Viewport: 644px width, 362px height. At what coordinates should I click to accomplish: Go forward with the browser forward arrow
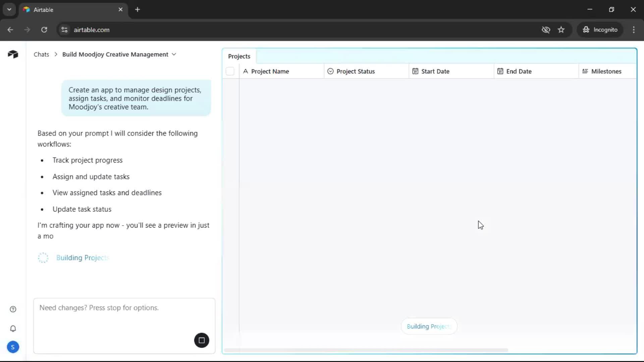coord(27,30)
